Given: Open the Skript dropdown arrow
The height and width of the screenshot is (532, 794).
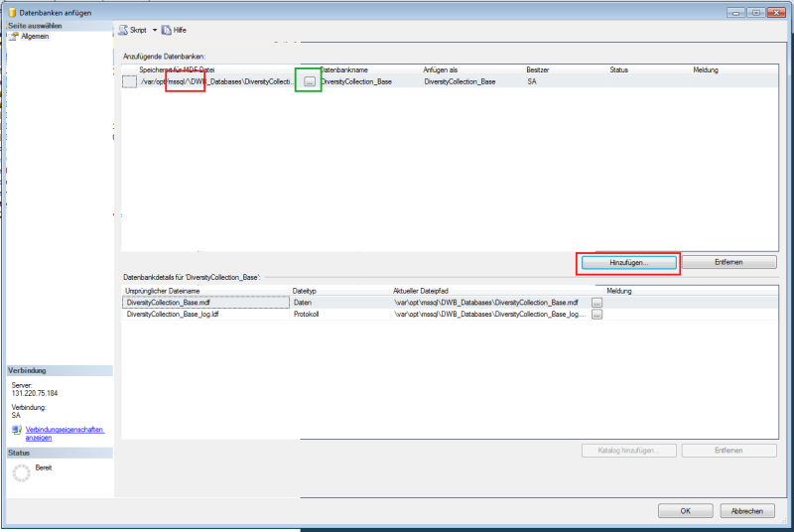Looking at the screenshot, I should pos(154,31).
